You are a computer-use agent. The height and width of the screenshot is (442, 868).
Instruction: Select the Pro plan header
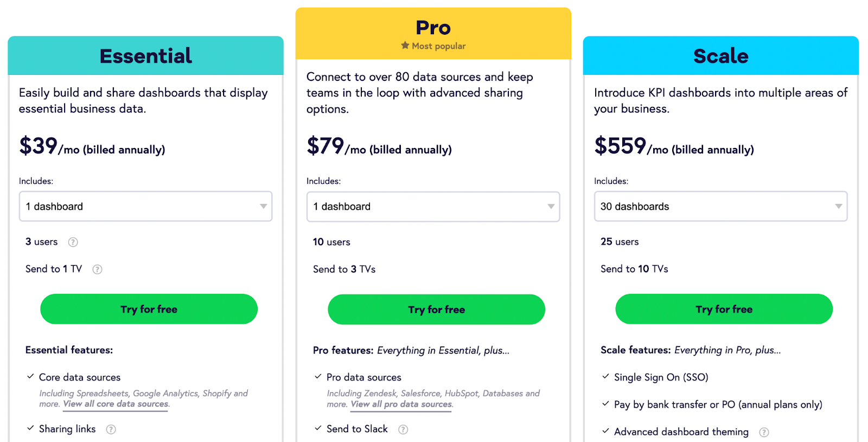pyautogui.click(x=433, y=28)
